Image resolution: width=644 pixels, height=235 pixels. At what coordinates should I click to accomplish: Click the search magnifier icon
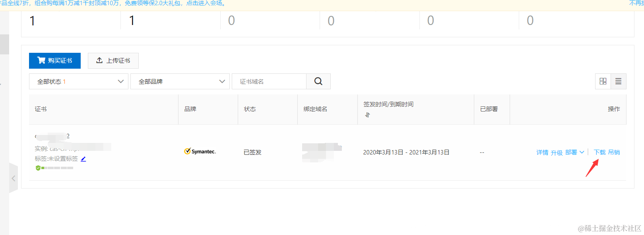pyautogui.click(x=318, y=81)
